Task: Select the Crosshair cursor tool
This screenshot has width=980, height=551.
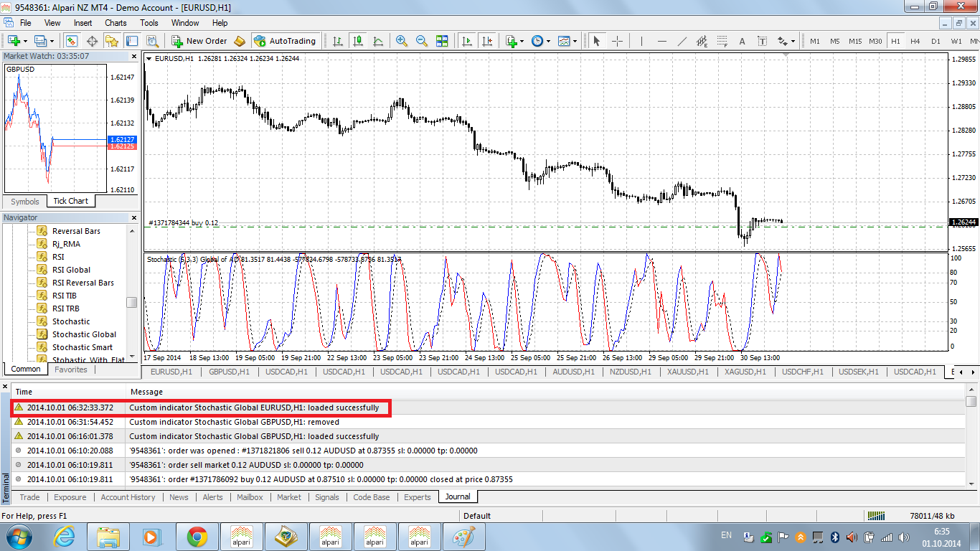Action: click(x=617, y=41)
